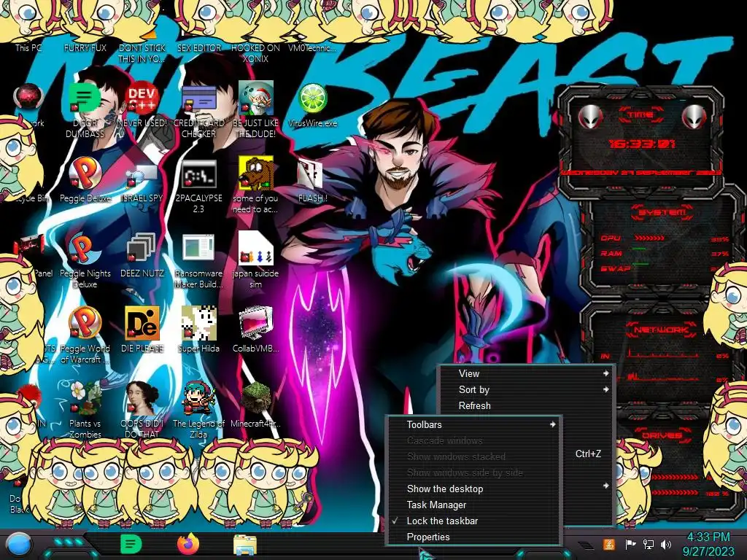
Task: Open the taskbar clock showing 4:33 PM
Action: (x=708, y=544)
